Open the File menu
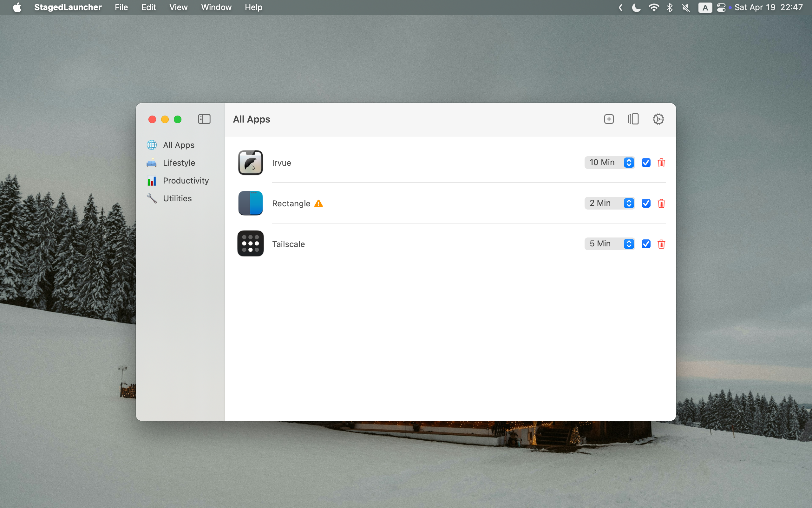This screenshot has height=508, width=812. [121, 7]
